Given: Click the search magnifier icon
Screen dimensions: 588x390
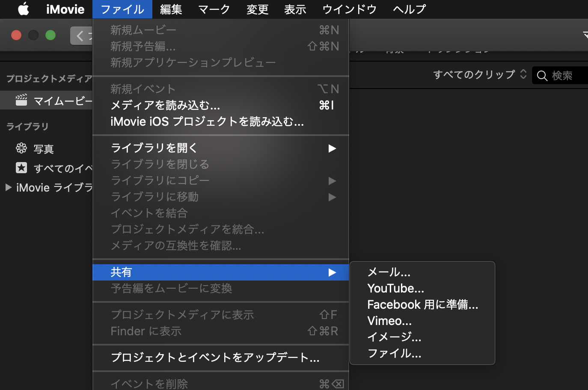Looking at the screenshot, I should (x=542, y=76).
